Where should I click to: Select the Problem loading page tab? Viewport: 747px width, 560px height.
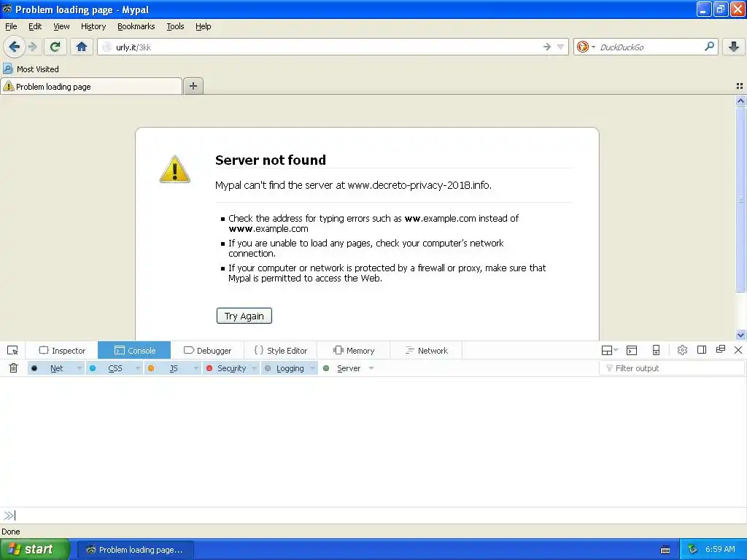(x=91, y=86)
